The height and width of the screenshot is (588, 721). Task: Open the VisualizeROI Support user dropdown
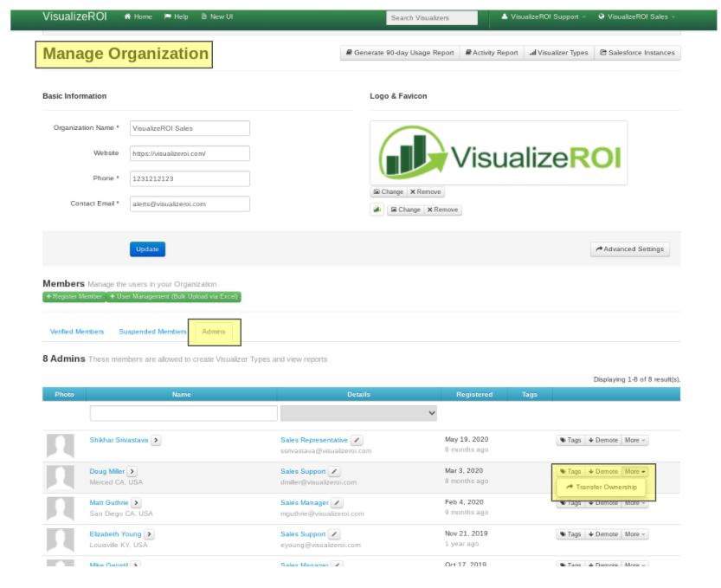[x=544, y=16]
